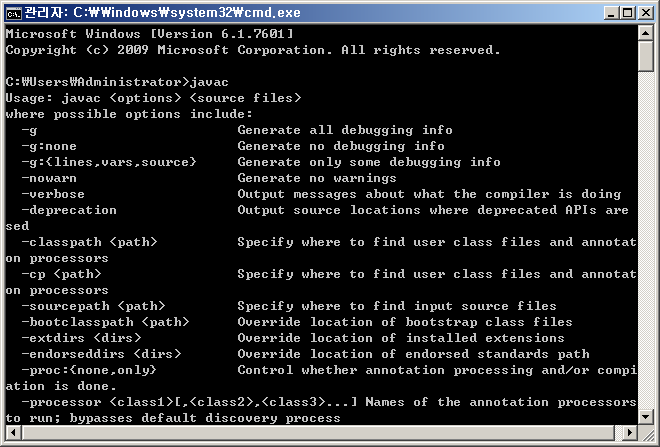Click the cmd.exe title bar text
Image resolution: width=660 pixels, height=447 pixels.
coord(162,13)
